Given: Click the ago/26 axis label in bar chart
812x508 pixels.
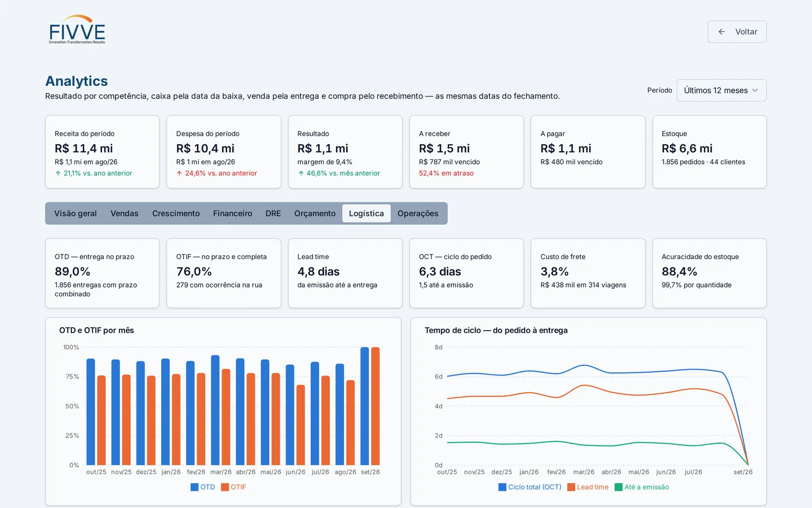Looking at the screenshot, I should (345, 472).
